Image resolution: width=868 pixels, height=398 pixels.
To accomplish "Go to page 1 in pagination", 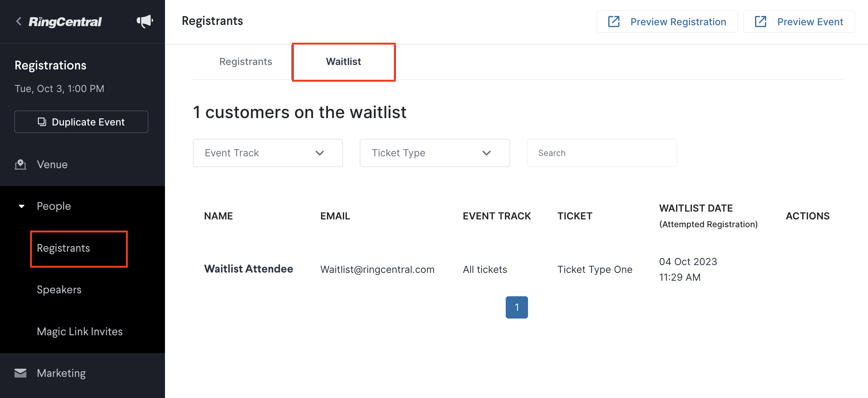I will click(516, 307).
